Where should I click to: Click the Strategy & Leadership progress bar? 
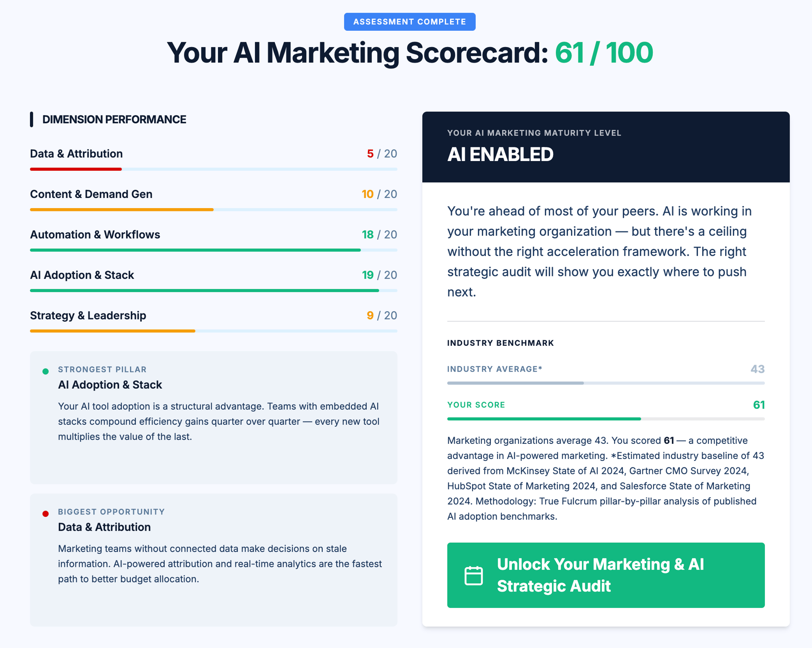[112, 331]
